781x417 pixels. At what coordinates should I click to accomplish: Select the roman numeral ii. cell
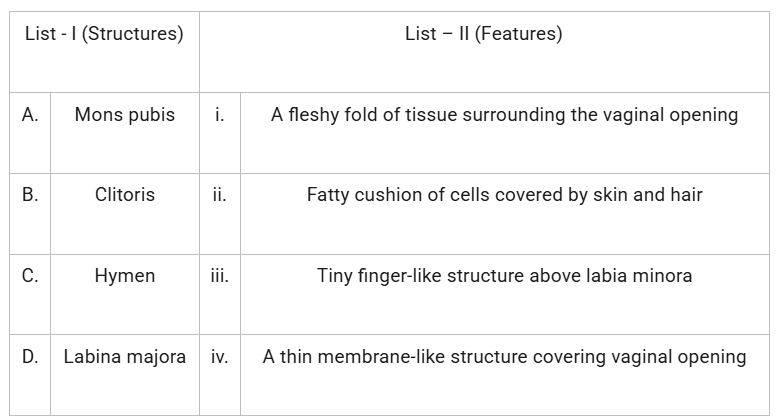coord(219,194)
